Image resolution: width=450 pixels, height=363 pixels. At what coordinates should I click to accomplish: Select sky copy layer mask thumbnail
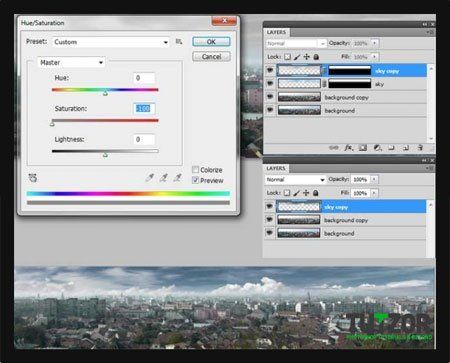point(350,71)
